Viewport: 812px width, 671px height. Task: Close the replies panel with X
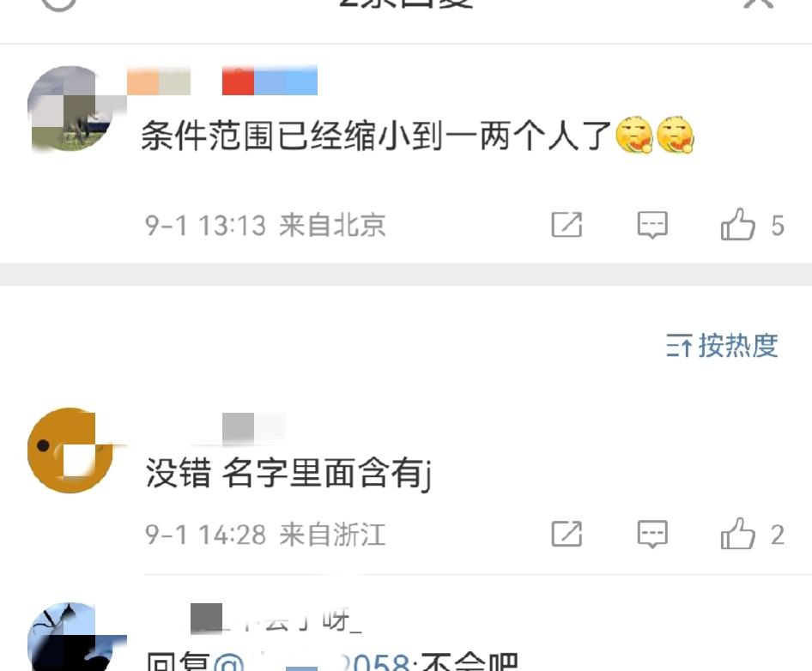click(x=758, y=3)
